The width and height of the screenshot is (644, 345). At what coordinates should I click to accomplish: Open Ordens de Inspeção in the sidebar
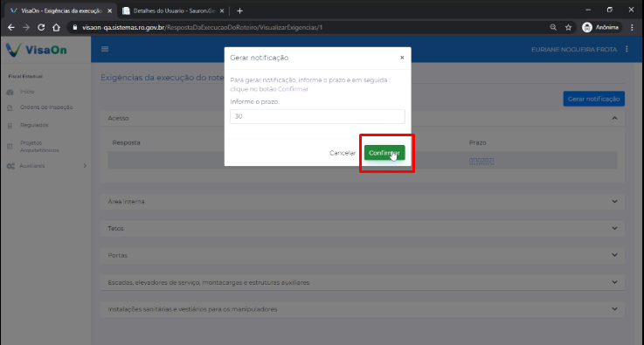click(46, 107)
